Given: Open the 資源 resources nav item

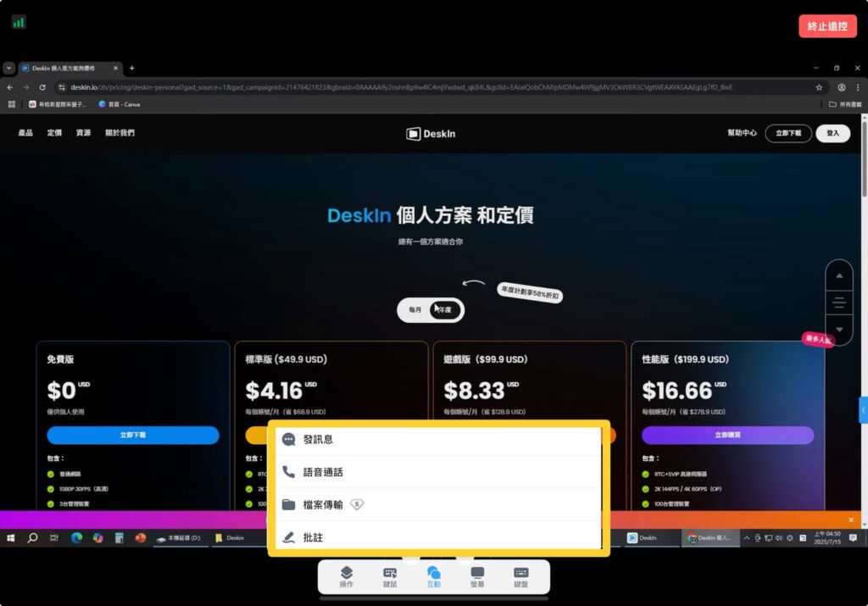Looking at the screenshot, I should (x=84, y=133).
